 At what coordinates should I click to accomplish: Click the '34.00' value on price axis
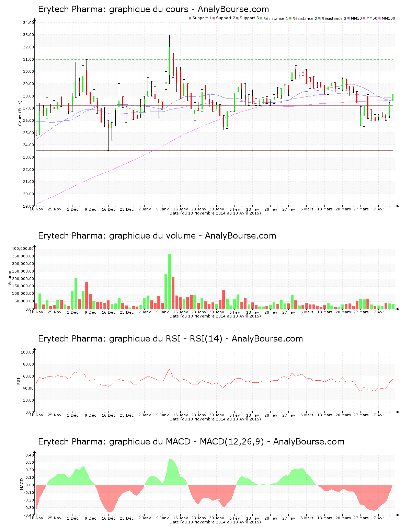(28, 23)
